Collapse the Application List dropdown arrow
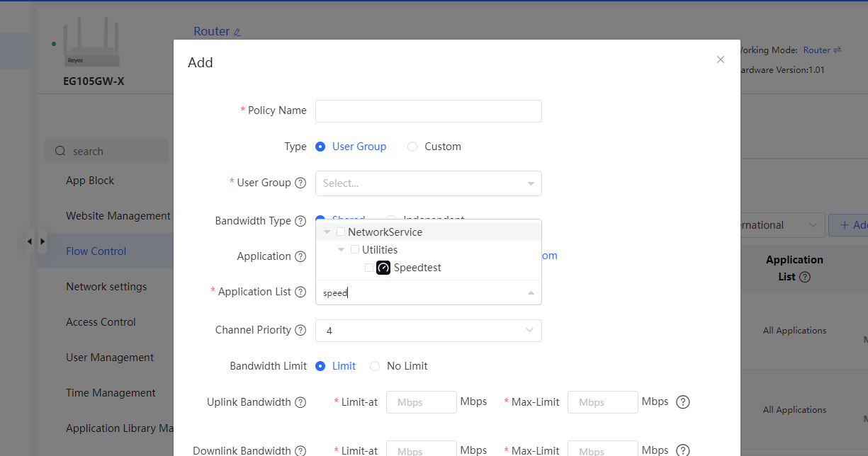The width and height of the screenshot is (868, 456). [x=531, y=292]
